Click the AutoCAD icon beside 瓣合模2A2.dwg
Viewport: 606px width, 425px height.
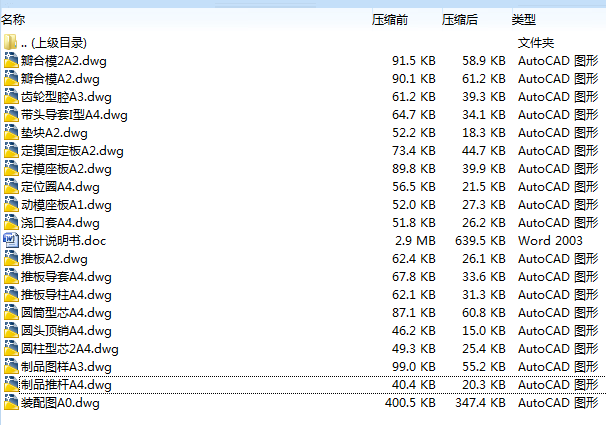point(11,61)
